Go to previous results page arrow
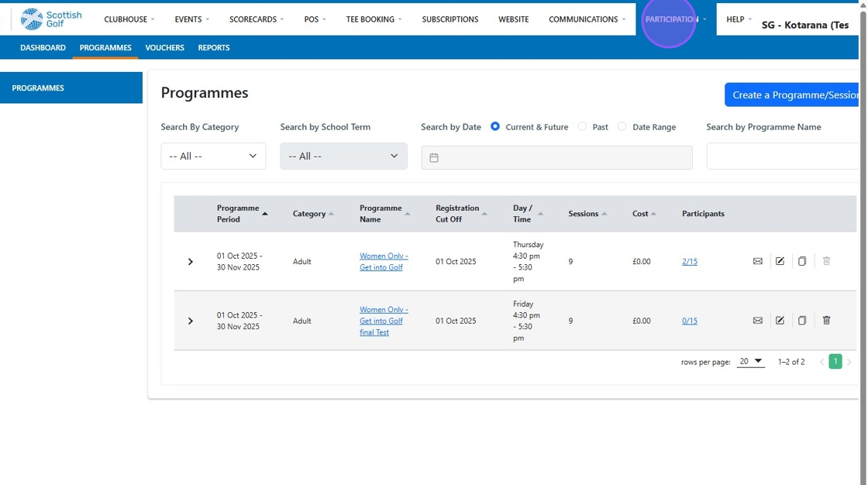868x485 pixels. pyautogui.click(x=821, y=362)
